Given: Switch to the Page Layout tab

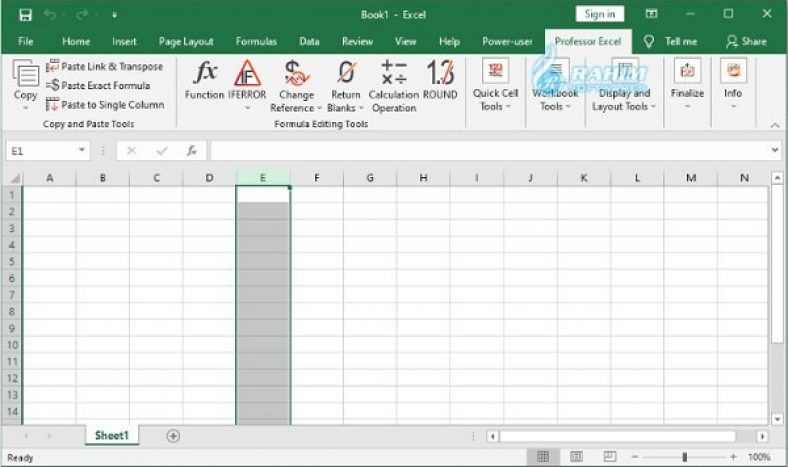Looking at the screenshot, I should (186, 42).
